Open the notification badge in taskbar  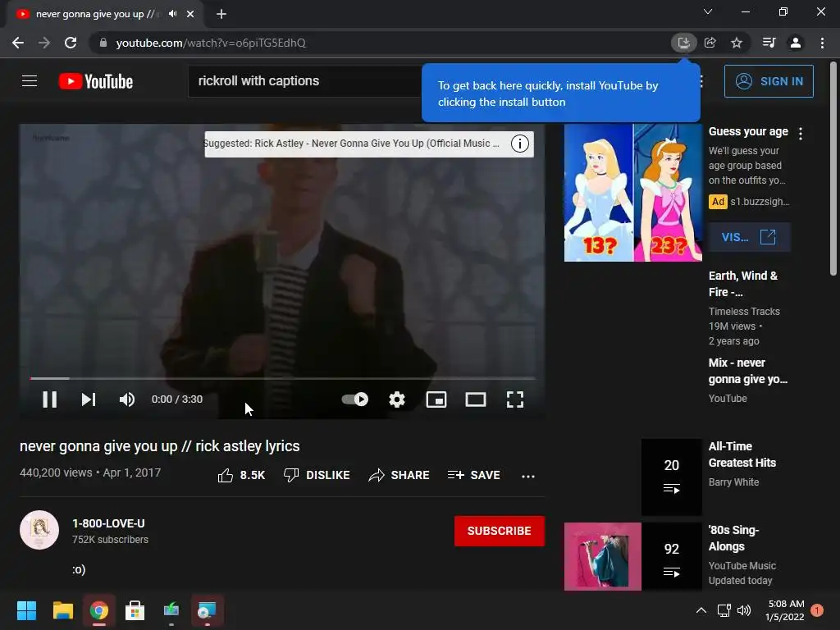(x=817, y=610)
